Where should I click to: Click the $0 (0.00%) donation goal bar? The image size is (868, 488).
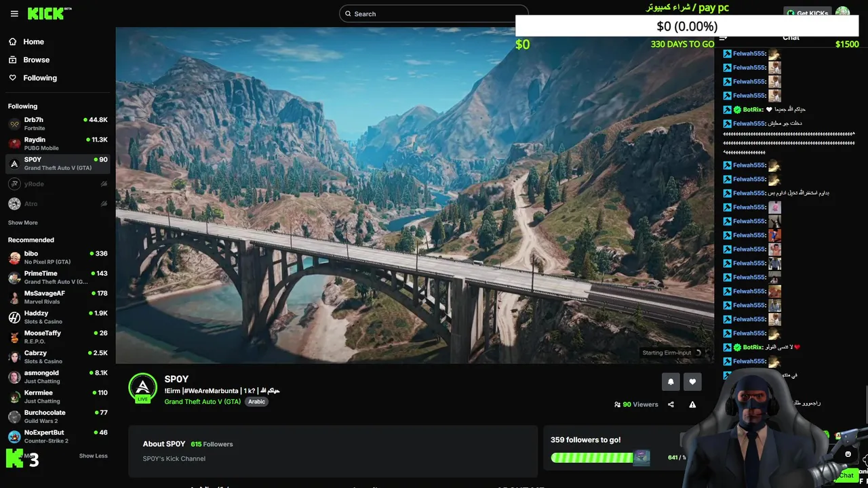(687, 26)
